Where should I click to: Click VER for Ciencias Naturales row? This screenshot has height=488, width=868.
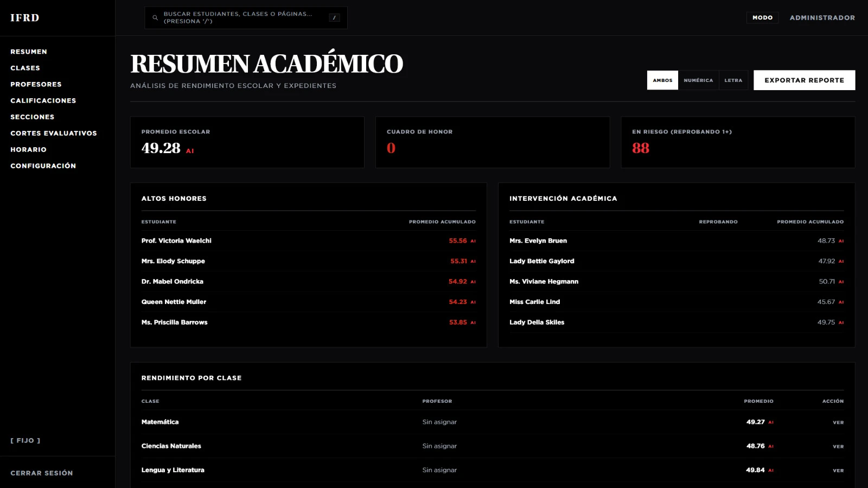click(x=838, y=447)
